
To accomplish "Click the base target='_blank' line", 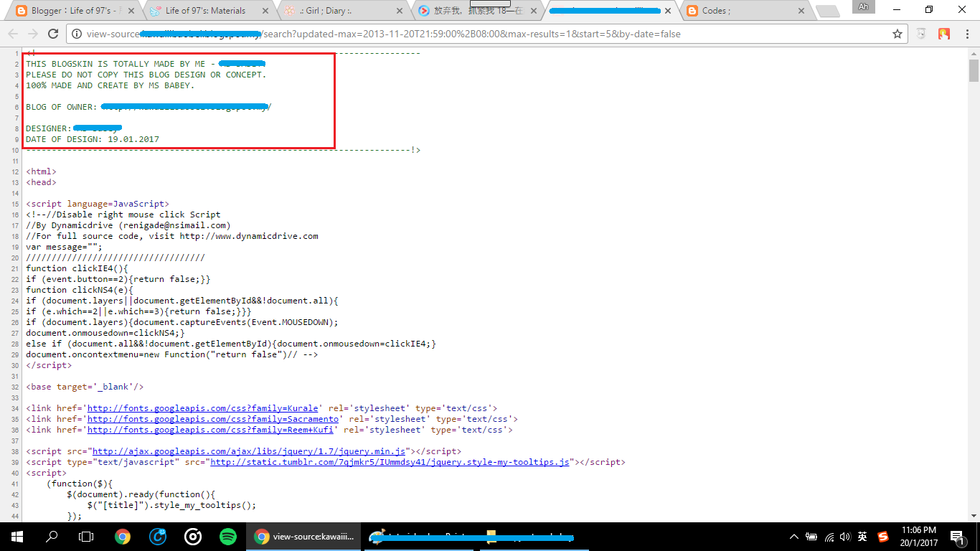I will tap(85, 387).
